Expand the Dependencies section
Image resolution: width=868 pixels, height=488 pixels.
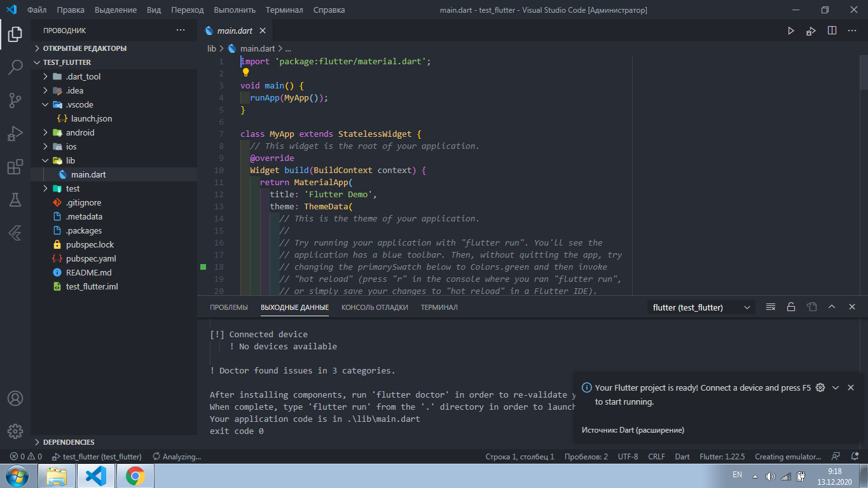[x=114, y=442]
